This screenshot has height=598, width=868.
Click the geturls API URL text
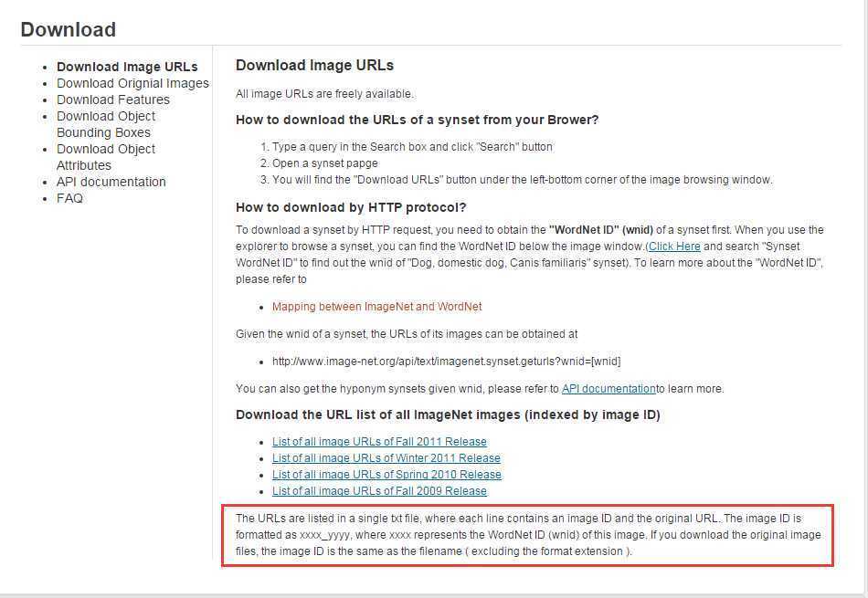click(446, 362)
